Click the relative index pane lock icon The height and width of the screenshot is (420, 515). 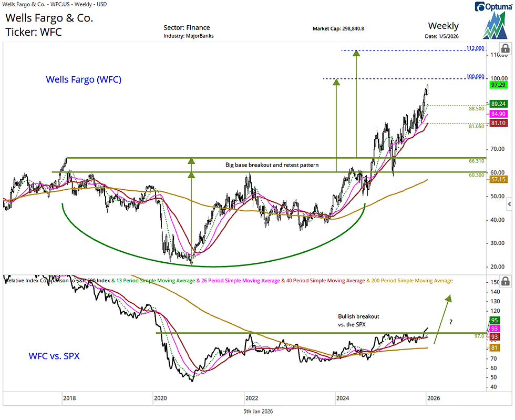pyautogui.click(x=505, y=281)
